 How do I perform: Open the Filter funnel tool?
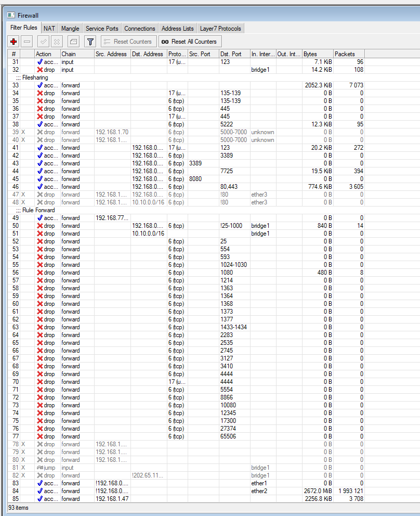[90, 42]
